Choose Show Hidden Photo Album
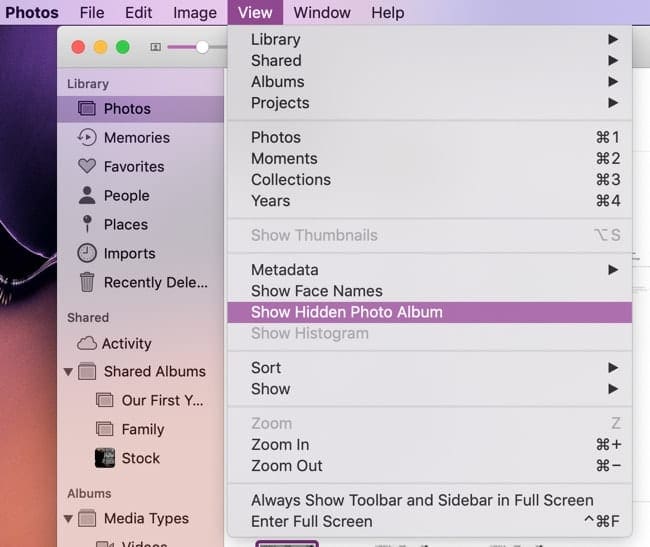The image size is (650, 547). [x=429, y=312]
